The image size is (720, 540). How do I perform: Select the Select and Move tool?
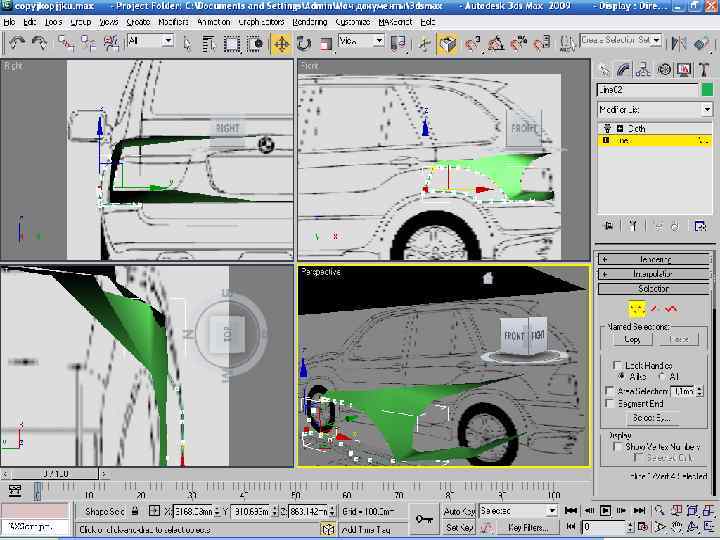pos(281,43)
